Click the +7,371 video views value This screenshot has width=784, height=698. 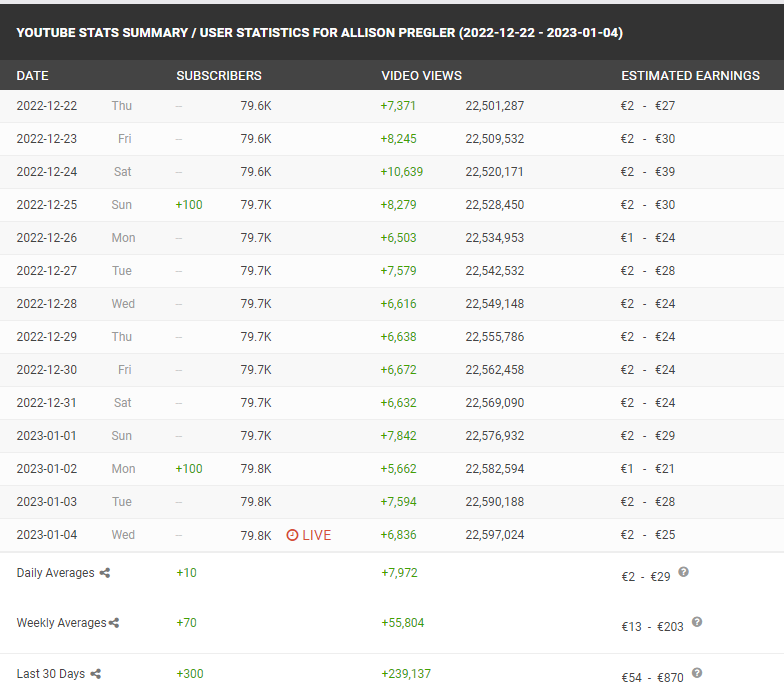398,106
